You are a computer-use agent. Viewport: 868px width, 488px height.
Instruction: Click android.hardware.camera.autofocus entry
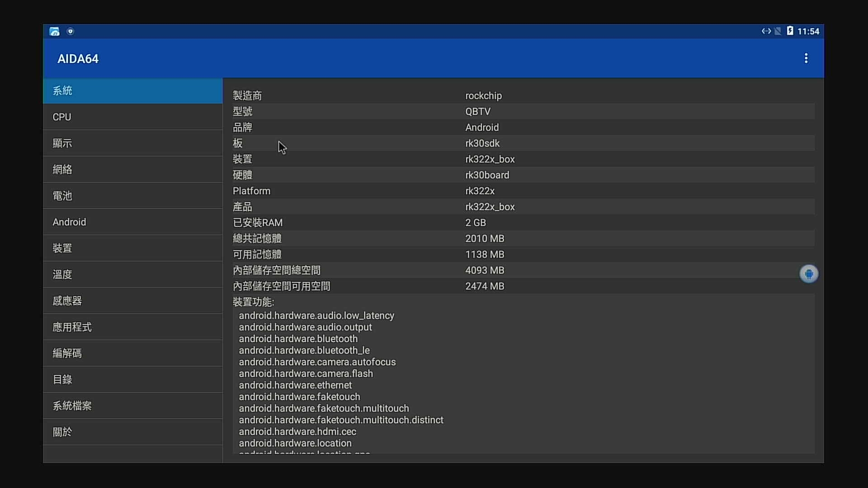317,362
